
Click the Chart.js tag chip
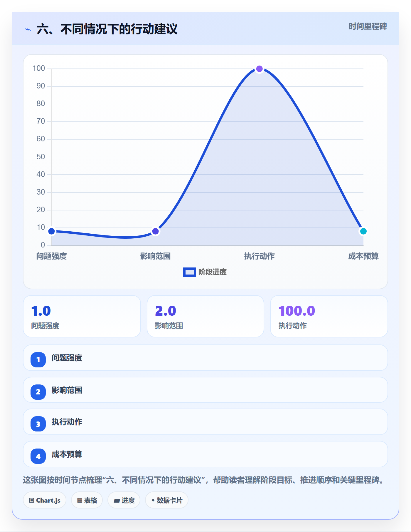(x=45, y=500)
